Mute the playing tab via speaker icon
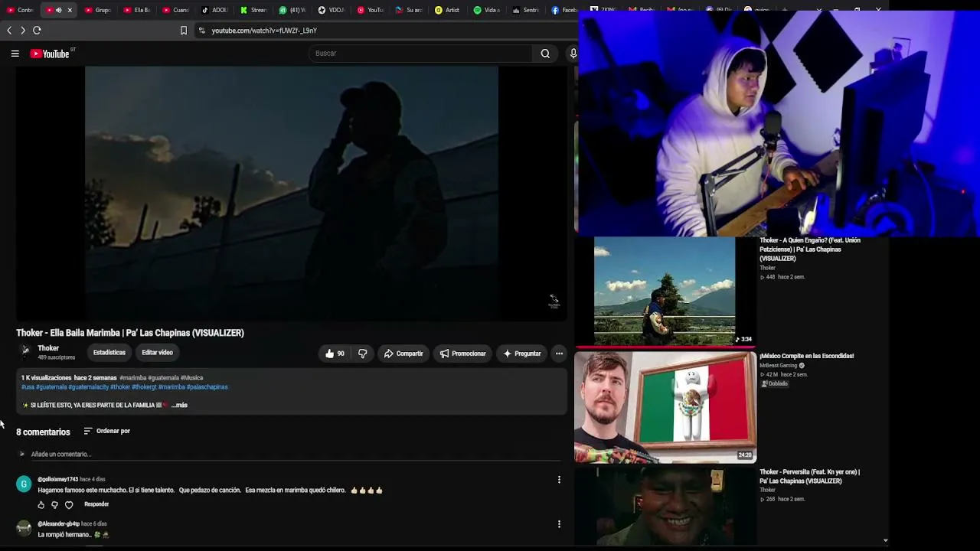 58,10
